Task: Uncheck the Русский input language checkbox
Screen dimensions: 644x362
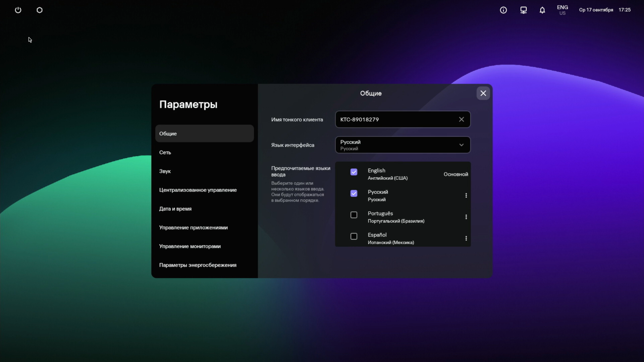Action: (x=354, y=193)
